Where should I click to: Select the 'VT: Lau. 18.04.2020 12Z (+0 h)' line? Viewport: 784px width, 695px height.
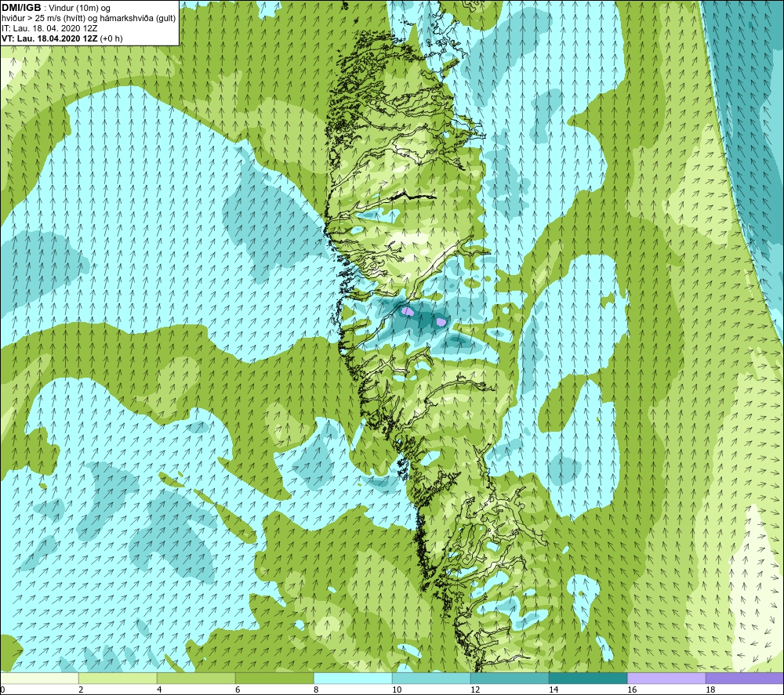[x=62, y=38]
